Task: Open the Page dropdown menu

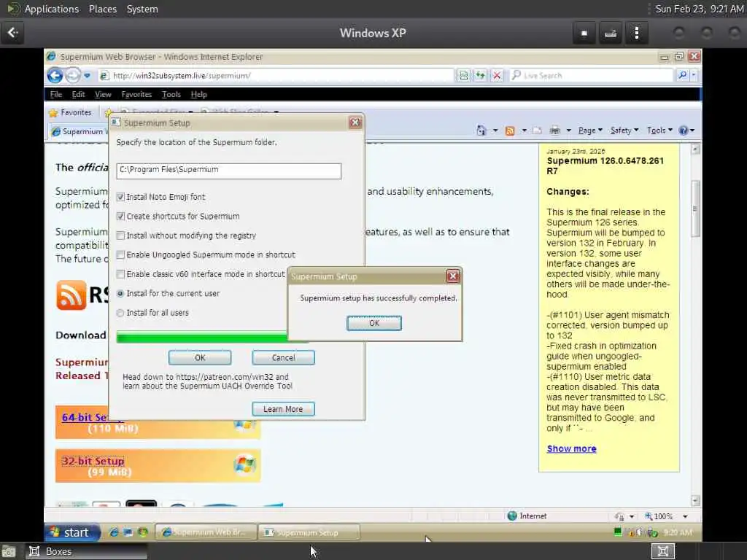Action: (590, 131)
